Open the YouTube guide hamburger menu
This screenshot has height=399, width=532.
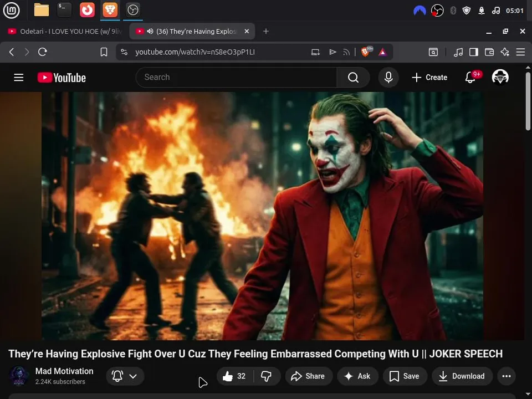[19, 78]
